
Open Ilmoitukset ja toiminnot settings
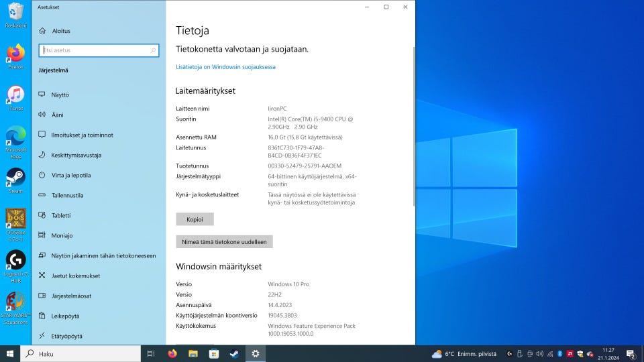point(82,135)
